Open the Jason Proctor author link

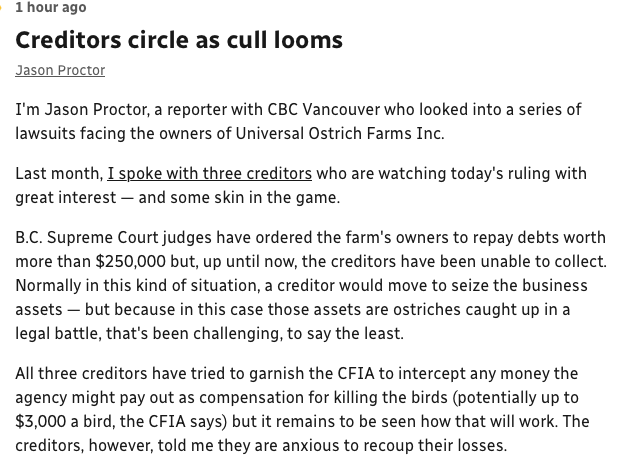pos(60,70)
